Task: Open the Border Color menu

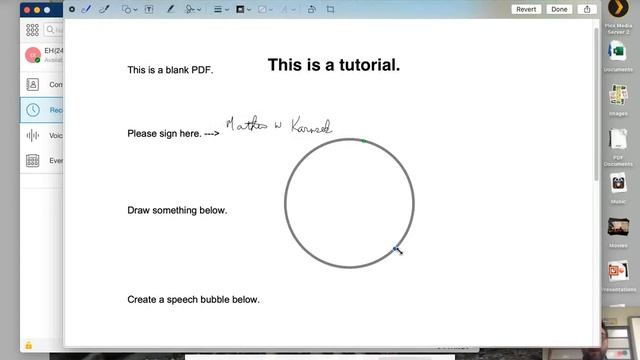Action: [x=243, y=9]
